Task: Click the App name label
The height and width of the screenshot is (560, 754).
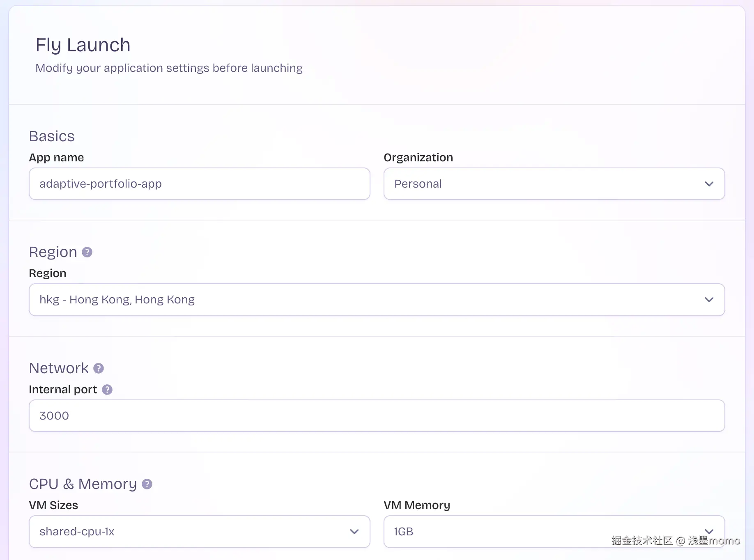Action: coord(56,158)
